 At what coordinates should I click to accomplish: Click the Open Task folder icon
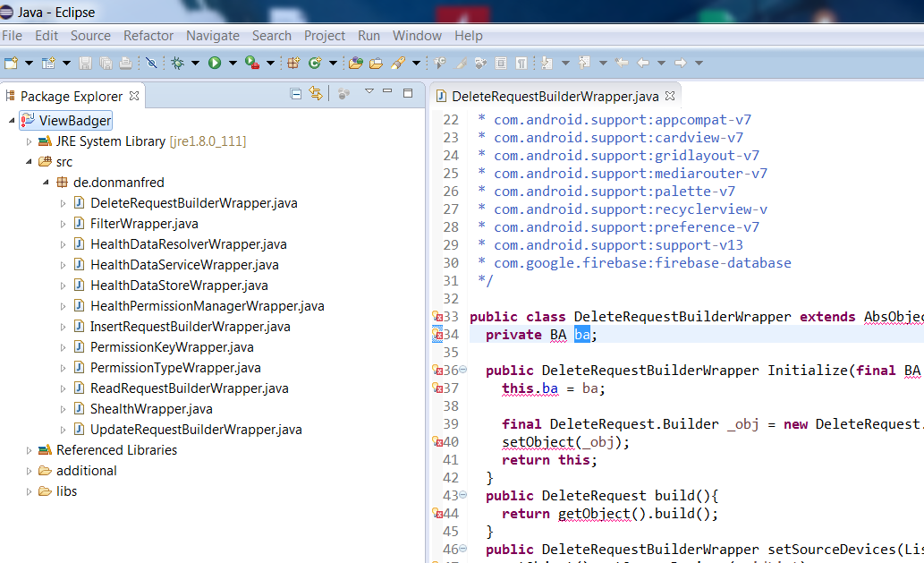click(376, 63)
